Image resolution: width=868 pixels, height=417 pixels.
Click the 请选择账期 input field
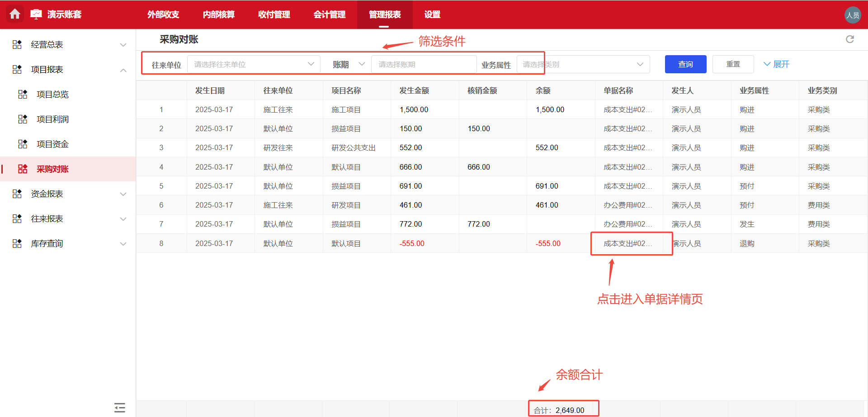click(x=424, y=64)
